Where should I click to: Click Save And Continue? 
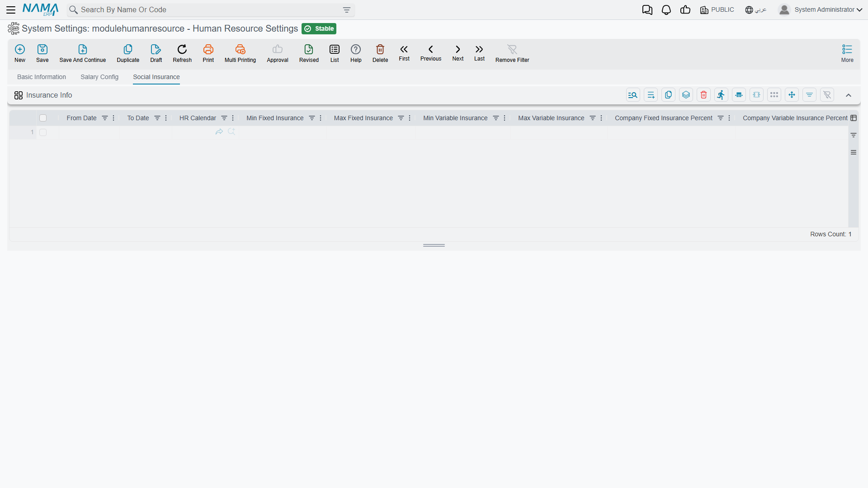pyautogui.click(x=83, y=53)
